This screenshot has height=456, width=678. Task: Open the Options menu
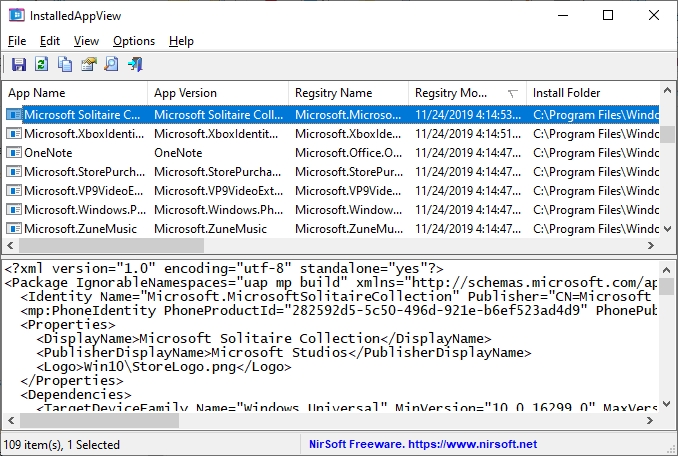point(134,41)
